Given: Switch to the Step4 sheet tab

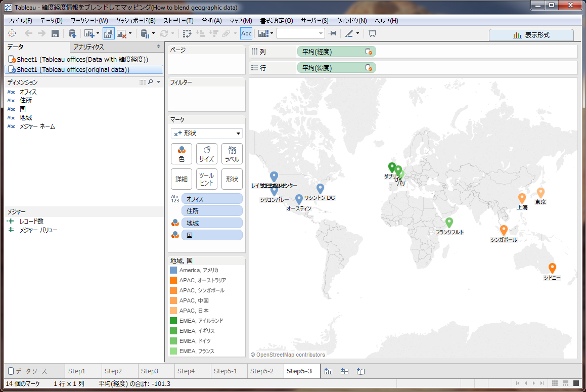Looking at the screenshot, I should click(186, 371).
